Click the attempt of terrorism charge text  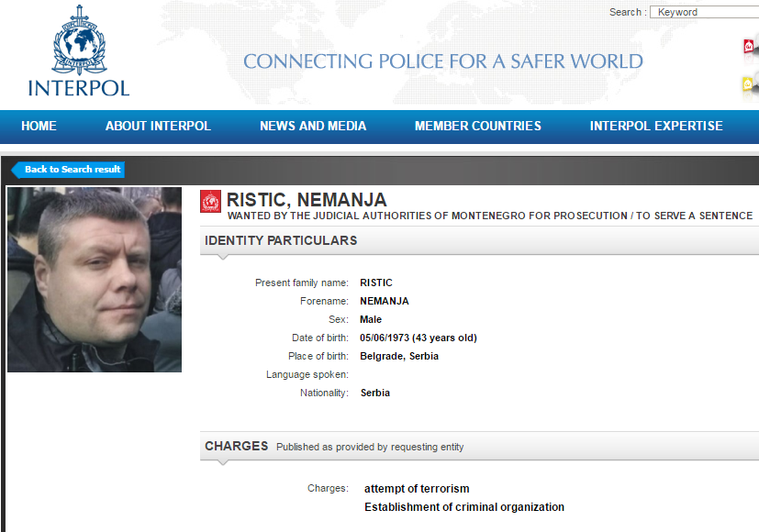pos(417,489)
